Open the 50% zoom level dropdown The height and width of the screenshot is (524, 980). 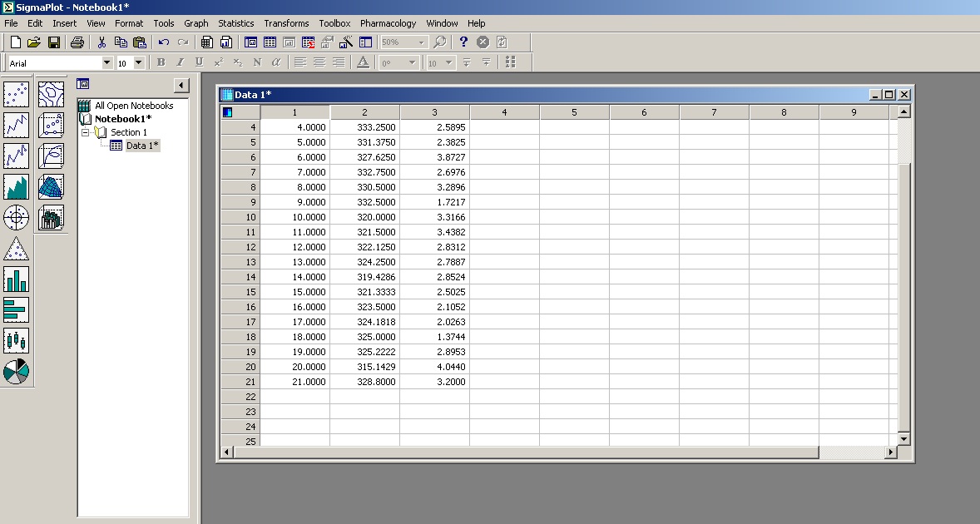click(x=421, y=42)
